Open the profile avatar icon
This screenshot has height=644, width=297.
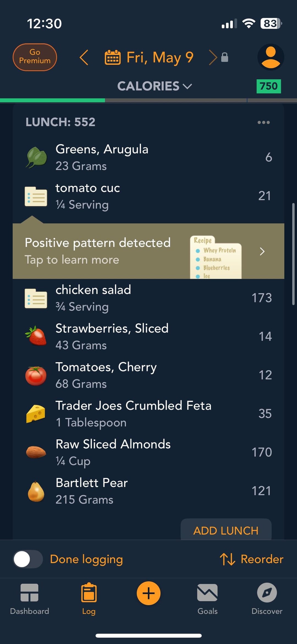(271, 57)
